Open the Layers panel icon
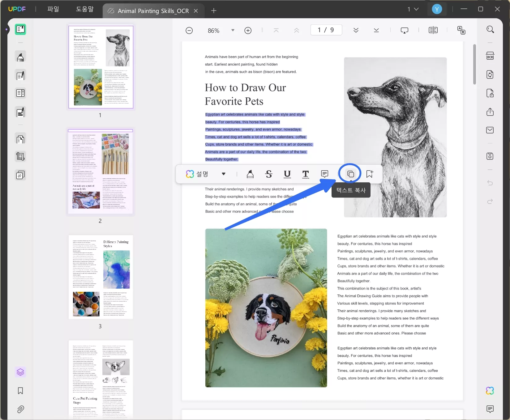The width and height of the screenshot is (510, 420). click(x=20, y=372)
